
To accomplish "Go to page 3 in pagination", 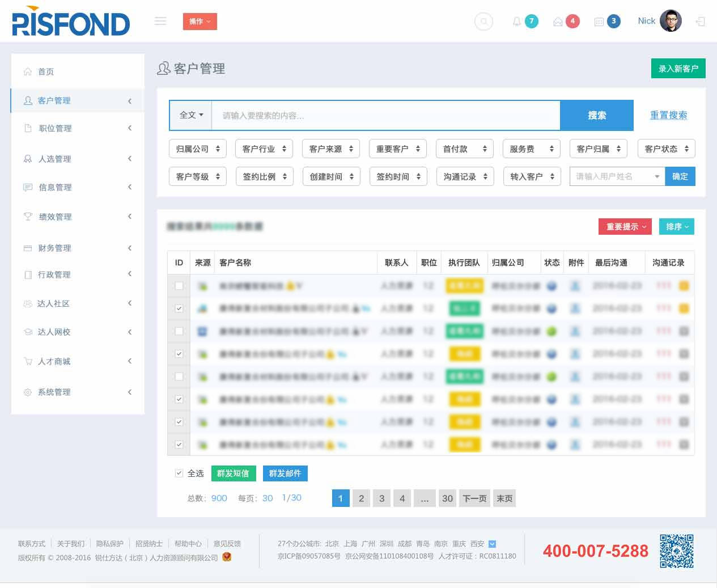I will click(381, 498).
